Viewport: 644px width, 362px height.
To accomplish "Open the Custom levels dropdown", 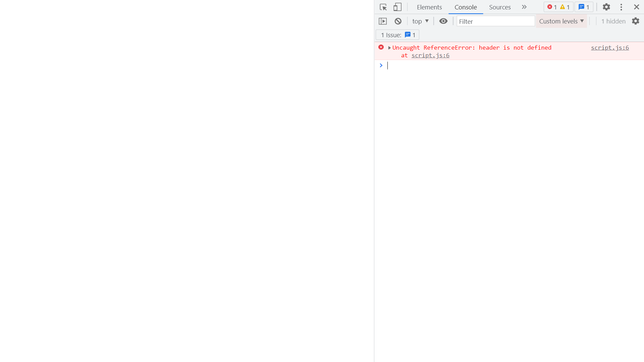I will pyautogui.click(x=561, y=21).
